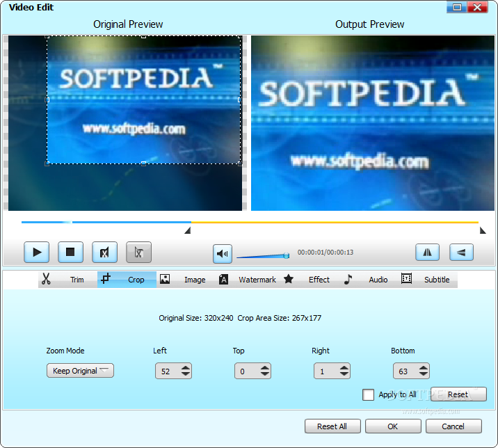Click the crop box top-middle handle
The image size is (498, 448).
tap(143, 37)
